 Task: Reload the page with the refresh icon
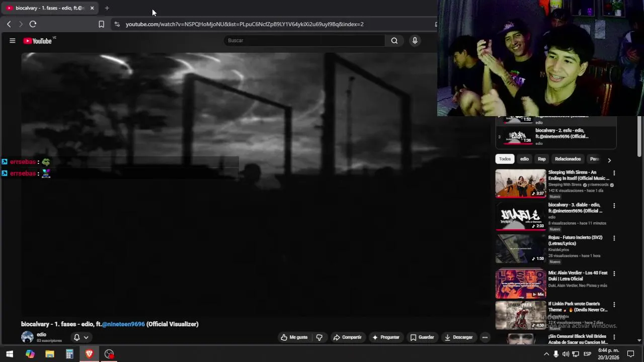coord(33,24)
